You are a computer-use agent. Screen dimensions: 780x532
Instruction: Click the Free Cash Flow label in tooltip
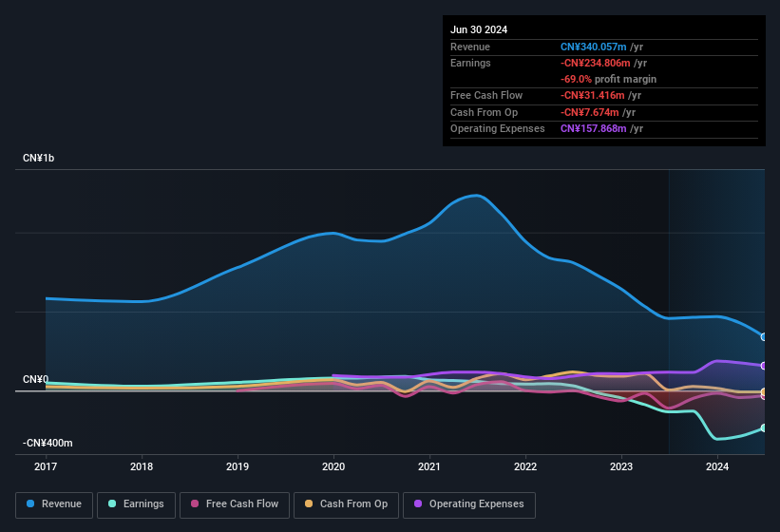click(x=486, y=95)
